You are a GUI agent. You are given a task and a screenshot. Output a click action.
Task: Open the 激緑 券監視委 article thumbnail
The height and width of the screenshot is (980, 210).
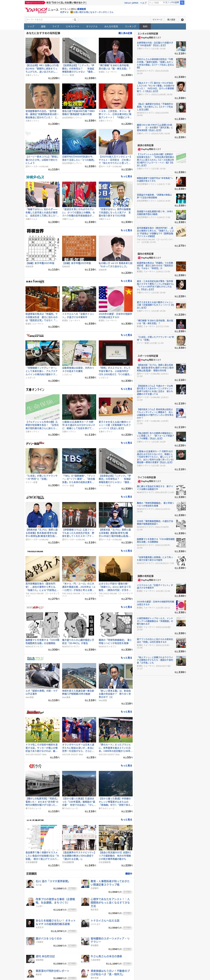[79, 96]
